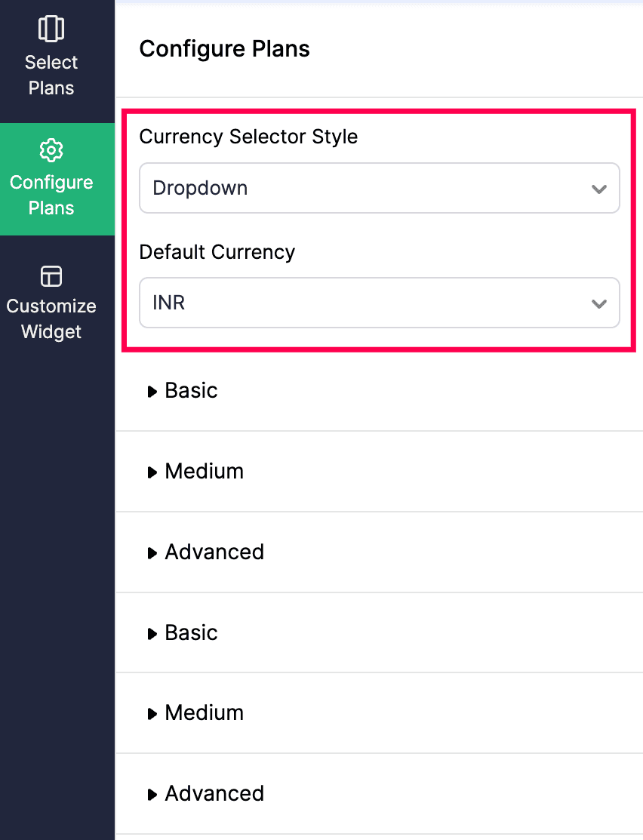
Task: Click the Configure Plans page heading
Action: (224, 48)
